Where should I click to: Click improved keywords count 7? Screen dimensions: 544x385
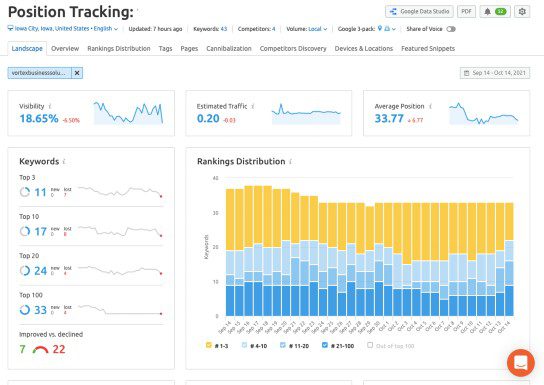coord(22,349)
